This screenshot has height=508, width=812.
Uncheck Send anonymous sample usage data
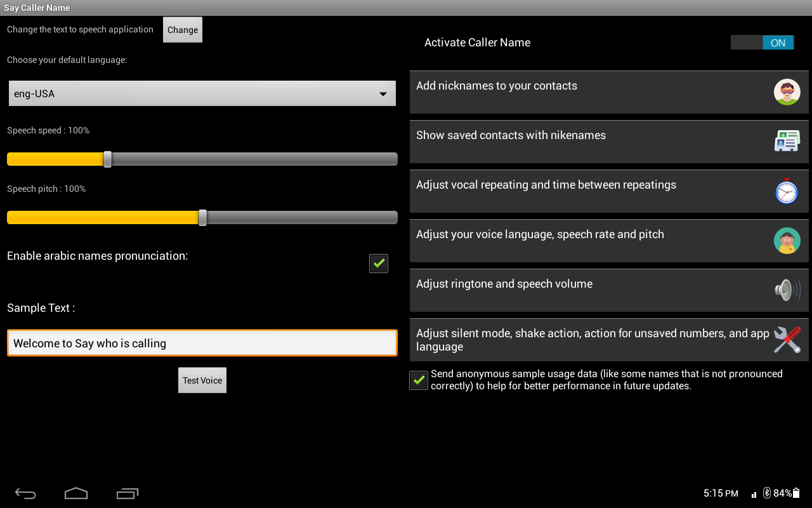(419, 380)
